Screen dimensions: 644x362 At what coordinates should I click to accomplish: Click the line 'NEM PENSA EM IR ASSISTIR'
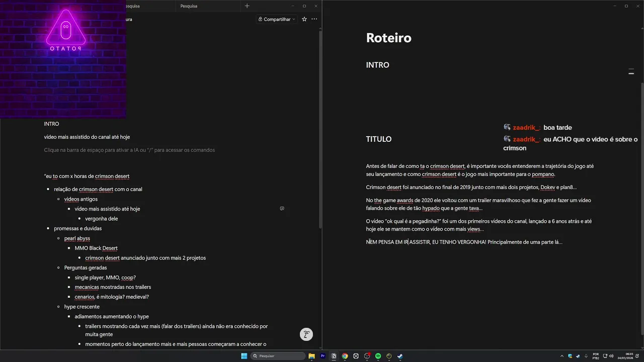click(464, 242)
